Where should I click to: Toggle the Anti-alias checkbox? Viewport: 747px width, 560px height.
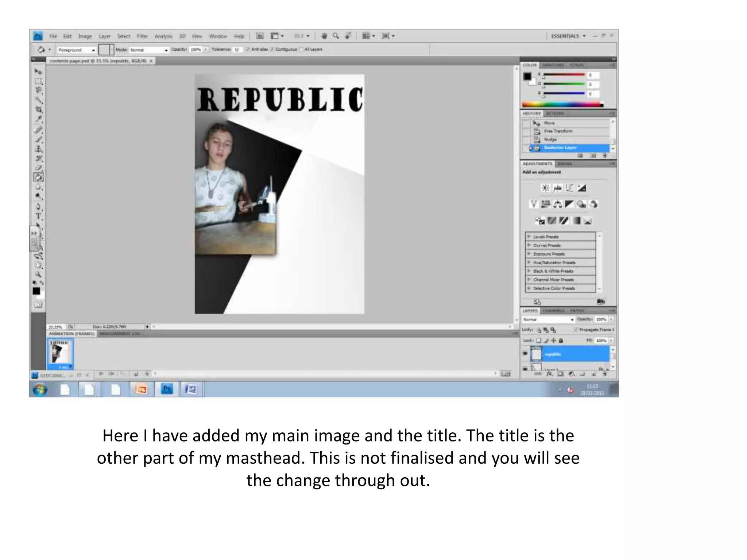click(248, 50)
